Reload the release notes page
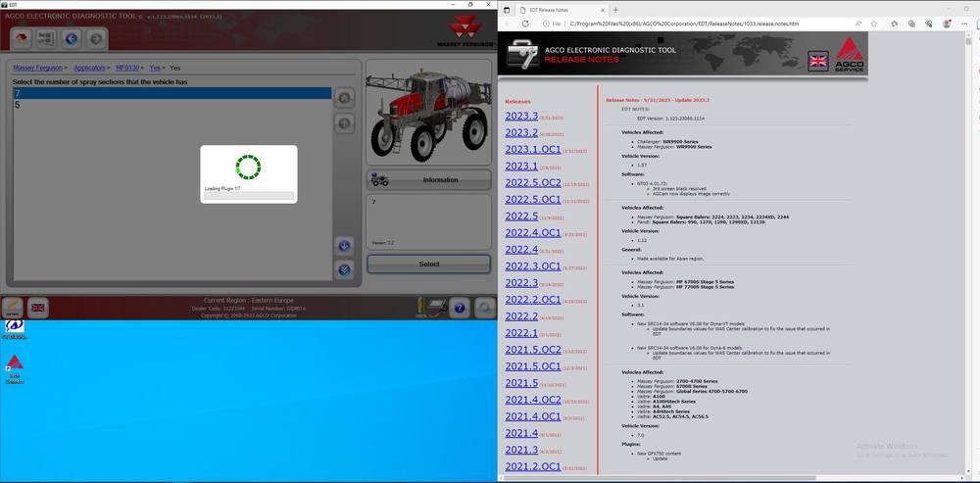Viewport: 980px width, 483px height. [525, 24]
